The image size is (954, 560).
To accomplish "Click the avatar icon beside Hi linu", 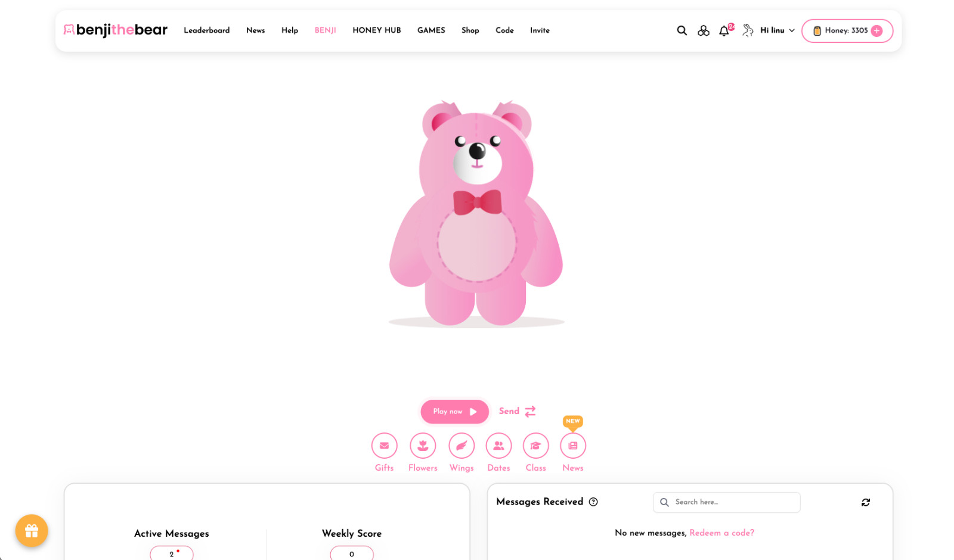I will pyautogui.click(x=748, y=30).
